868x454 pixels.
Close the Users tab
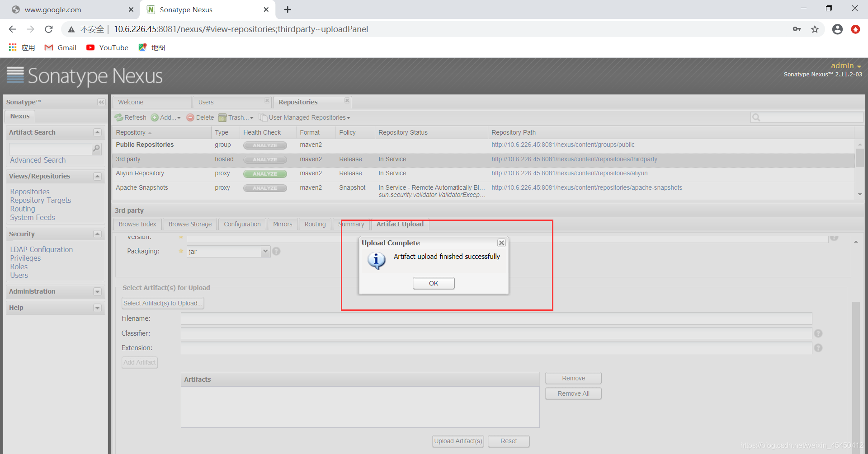click(x=267, y=100)
